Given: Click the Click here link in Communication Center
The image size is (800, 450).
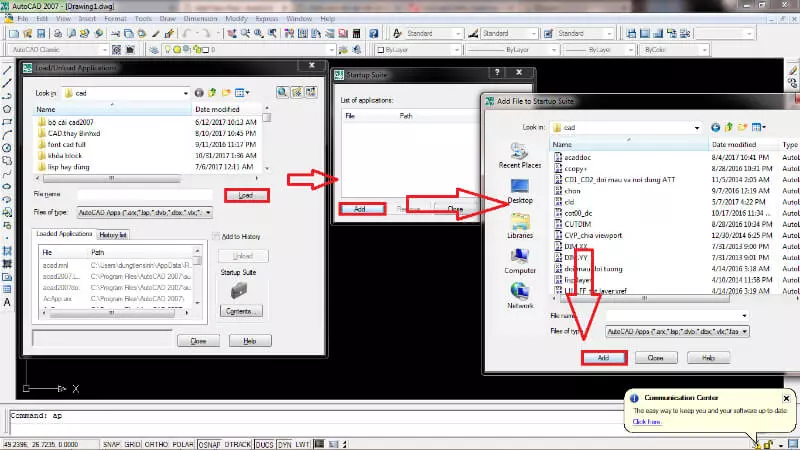Looking at the screenshot, I should (x=646, y=421).
